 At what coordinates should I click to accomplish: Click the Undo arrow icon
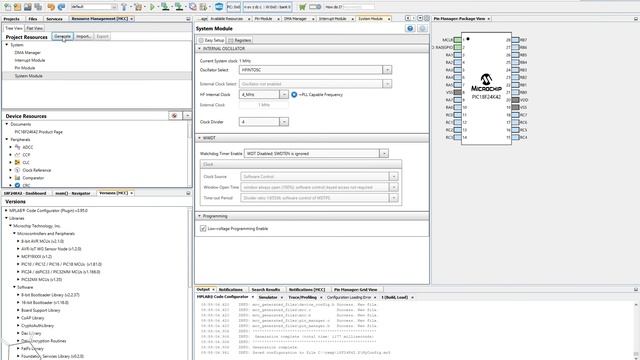pyautogui.click(x=51, y=7)
